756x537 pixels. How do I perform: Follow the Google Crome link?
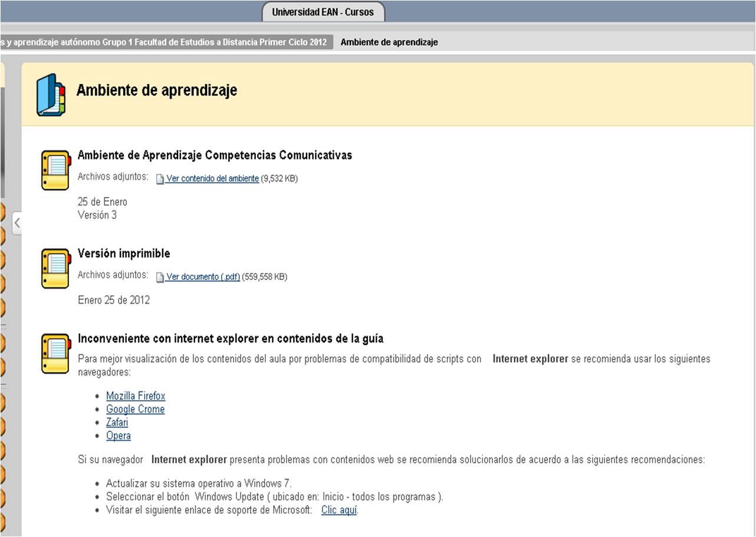(135, 409)
